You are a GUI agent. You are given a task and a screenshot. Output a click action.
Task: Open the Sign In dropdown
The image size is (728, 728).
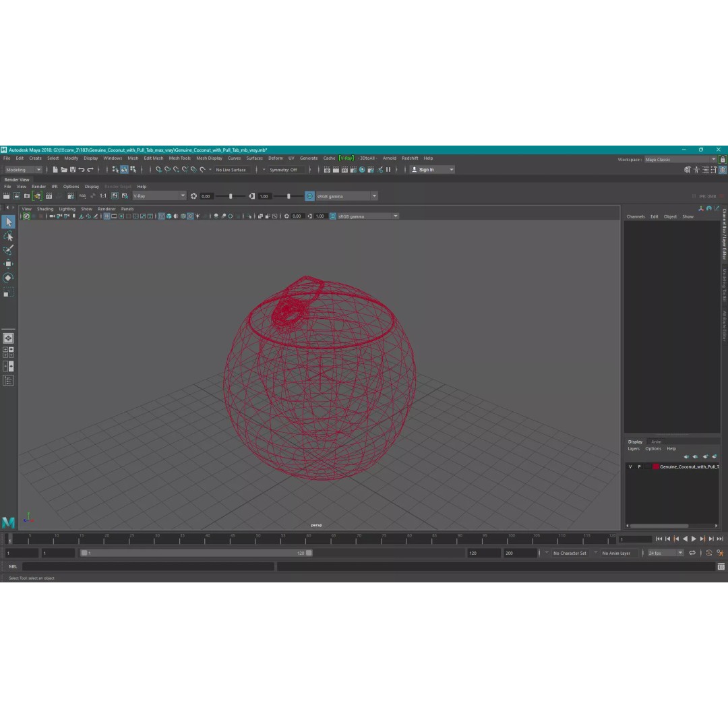point(432,170)
